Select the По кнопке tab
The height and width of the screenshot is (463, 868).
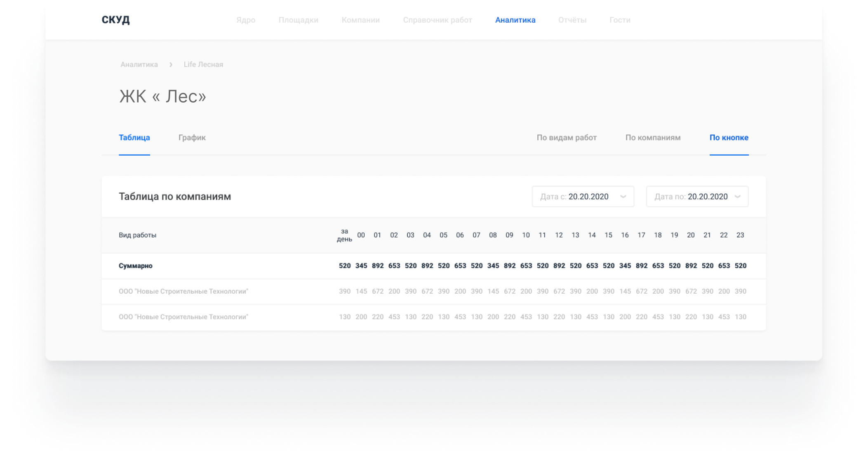(729, 138)
